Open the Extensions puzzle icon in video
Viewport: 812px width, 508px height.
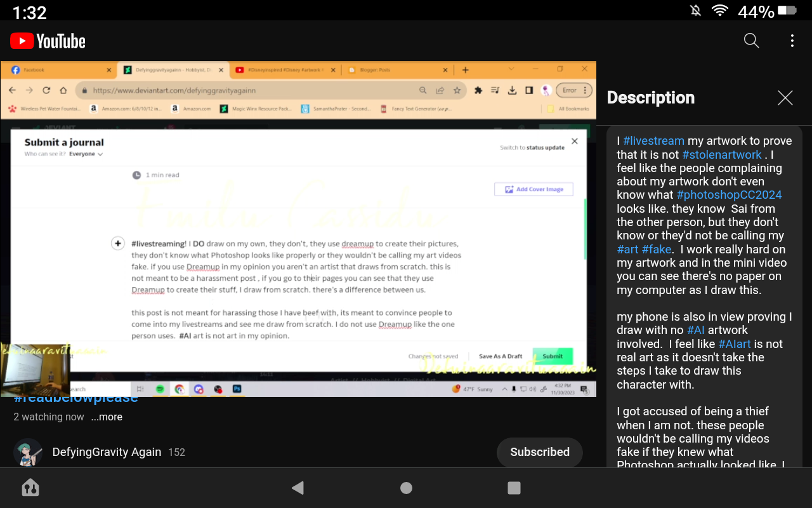pos(478,90)
